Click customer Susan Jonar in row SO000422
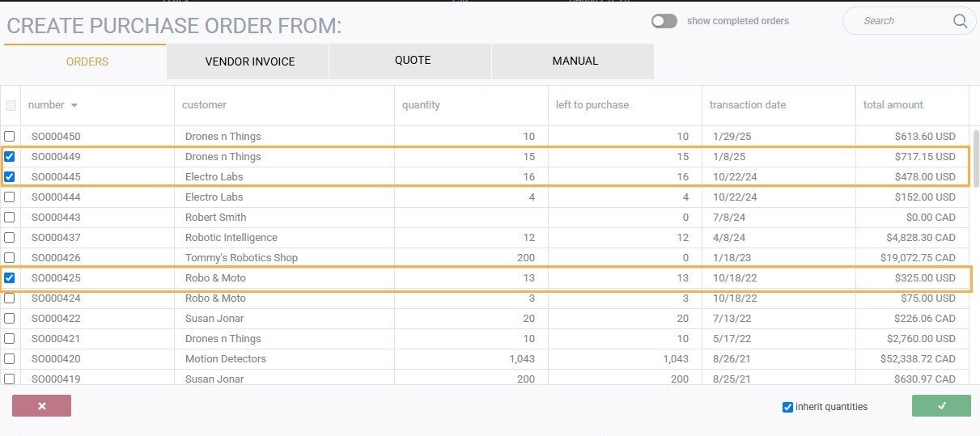Screen dimensions: 980x436 coord(214,318)
